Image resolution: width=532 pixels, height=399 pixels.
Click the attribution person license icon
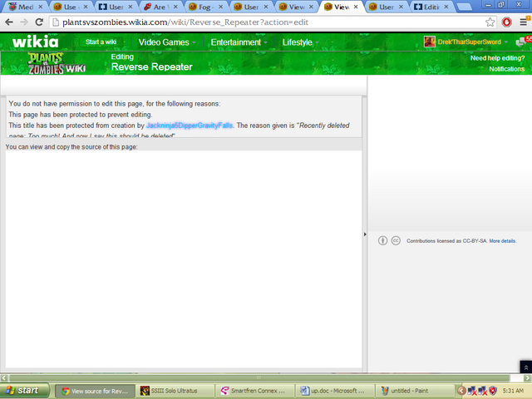coord(382,241)
